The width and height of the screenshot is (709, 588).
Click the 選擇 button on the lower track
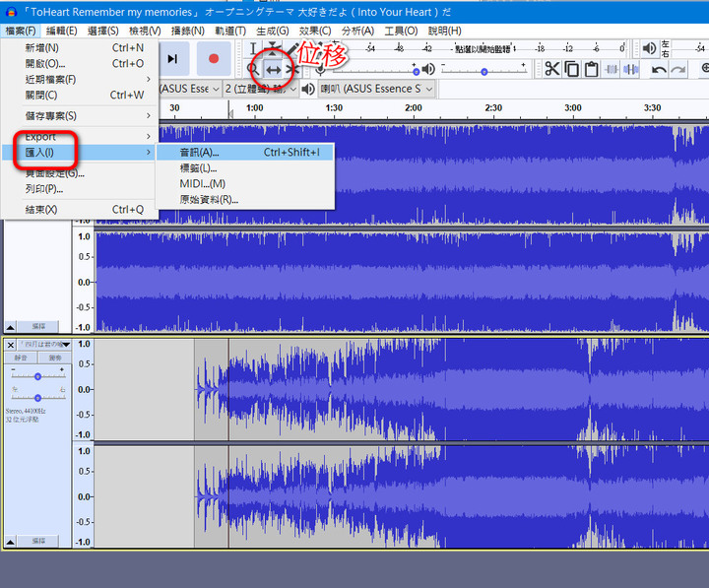coord(38,542)
